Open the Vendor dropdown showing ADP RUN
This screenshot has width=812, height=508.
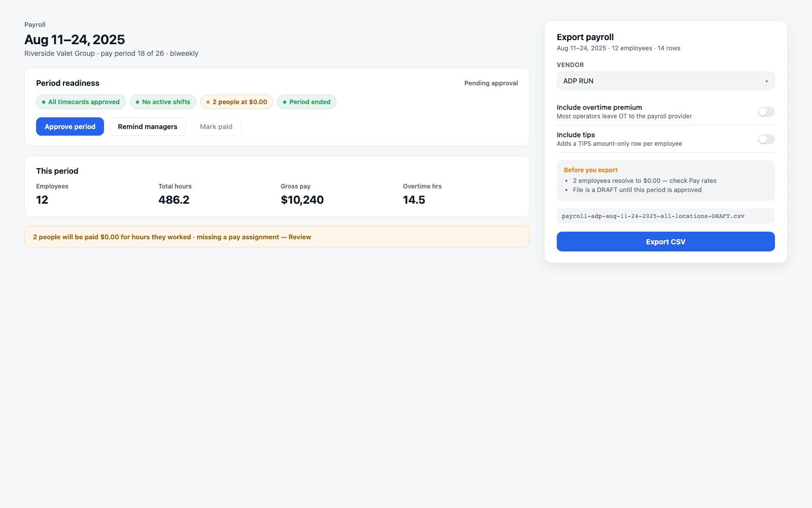tap(666, 81)
